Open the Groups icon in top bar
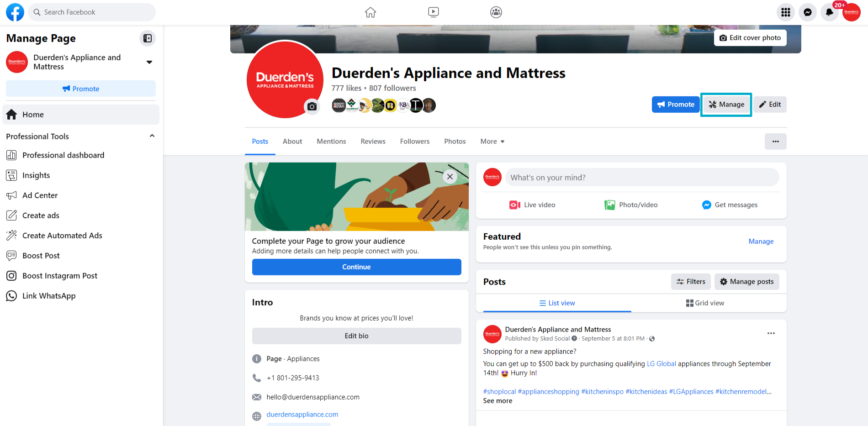The height and width of the screenshot is (426, 868). tap(496, 12)
